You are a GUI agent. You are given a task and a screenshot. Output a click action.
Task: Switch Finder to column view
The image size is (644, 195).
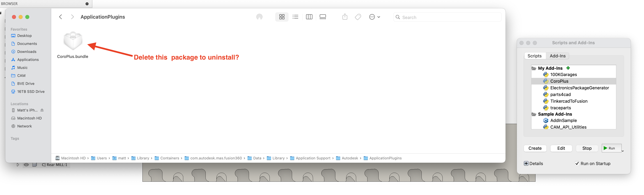(309, 17)
